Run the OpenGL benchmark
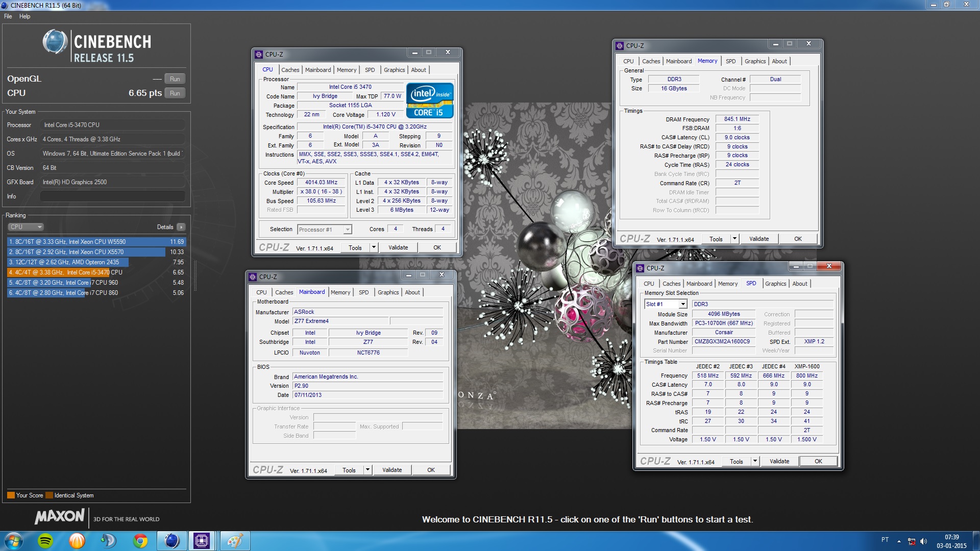 (x=175, y=79)
